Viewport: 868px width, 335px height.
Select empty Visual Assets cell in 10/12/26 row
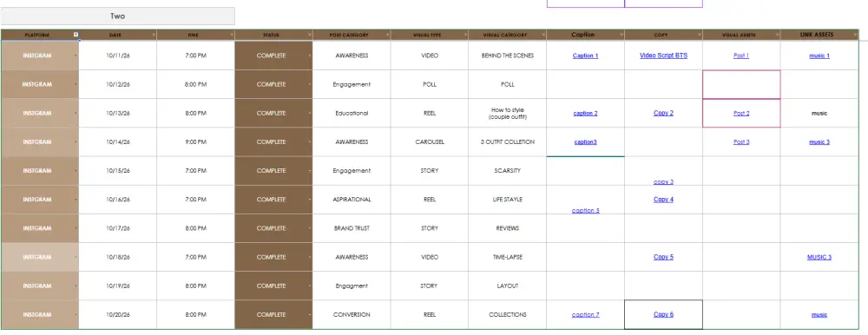coord(741,85)
